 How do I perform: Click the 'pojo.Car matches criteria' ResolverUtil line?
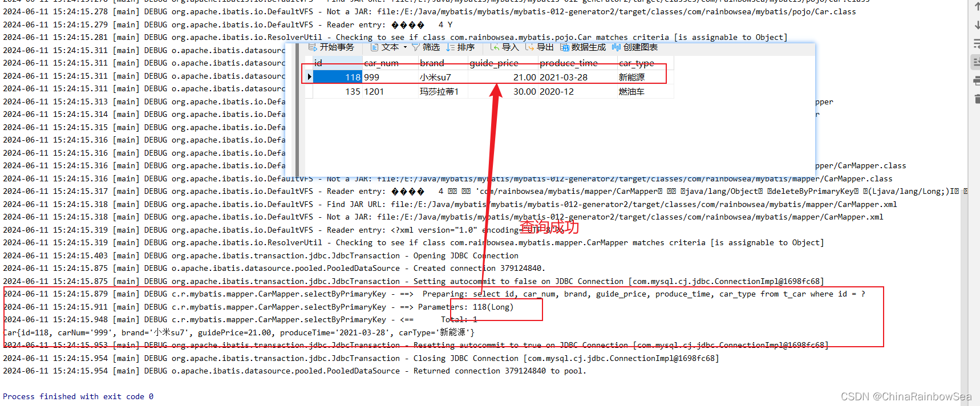pos(395,37)
